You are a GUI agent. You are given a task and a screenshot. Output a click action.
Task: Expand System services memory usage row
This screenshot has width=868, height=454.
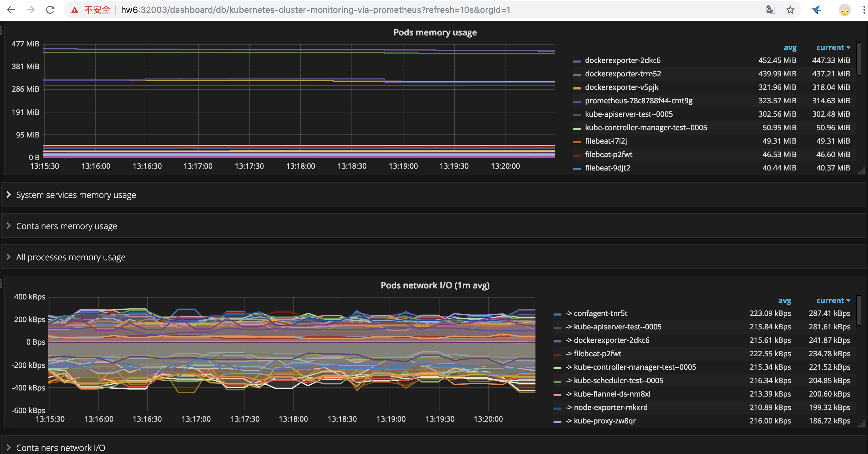[433, 195]
